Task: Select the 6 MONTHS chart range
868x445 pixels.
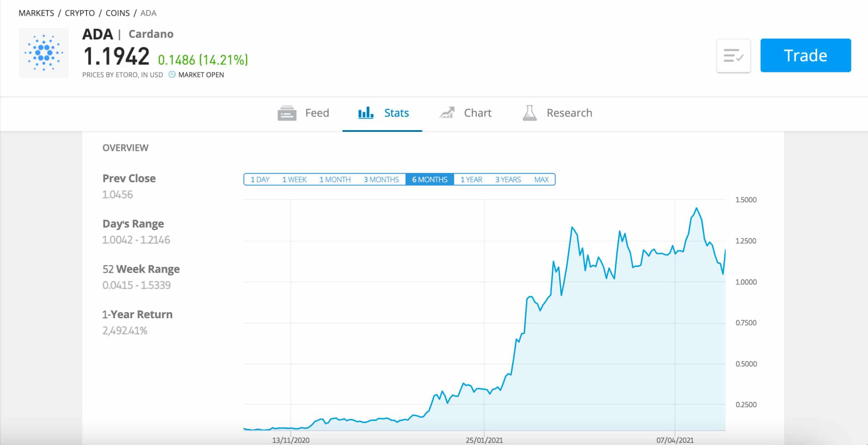Action: pyautogui.click(x=430, y=179)
